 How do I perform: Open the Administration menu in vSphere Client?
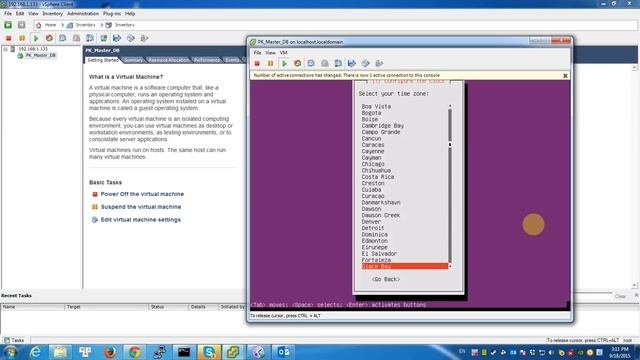83,13
